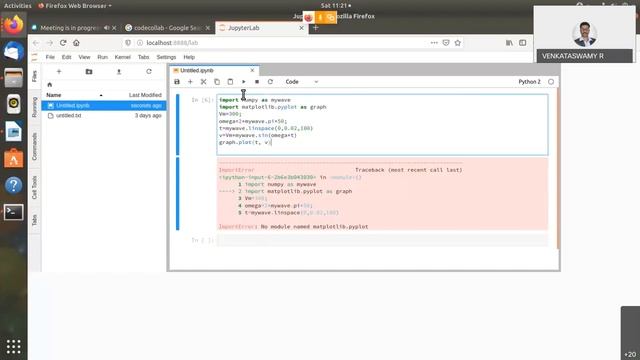Launch Firefox from the dock
The width and height of the screenshot is (640, 360).
click(x=13, y=24)
